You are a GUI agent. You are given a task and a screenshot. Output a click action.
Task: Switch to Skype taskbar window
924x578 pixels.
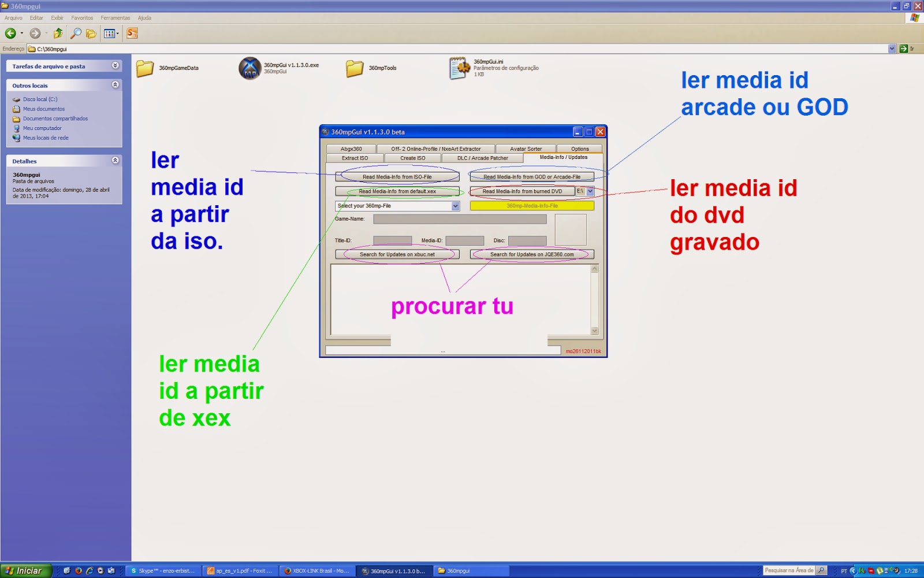pos(164,570)
